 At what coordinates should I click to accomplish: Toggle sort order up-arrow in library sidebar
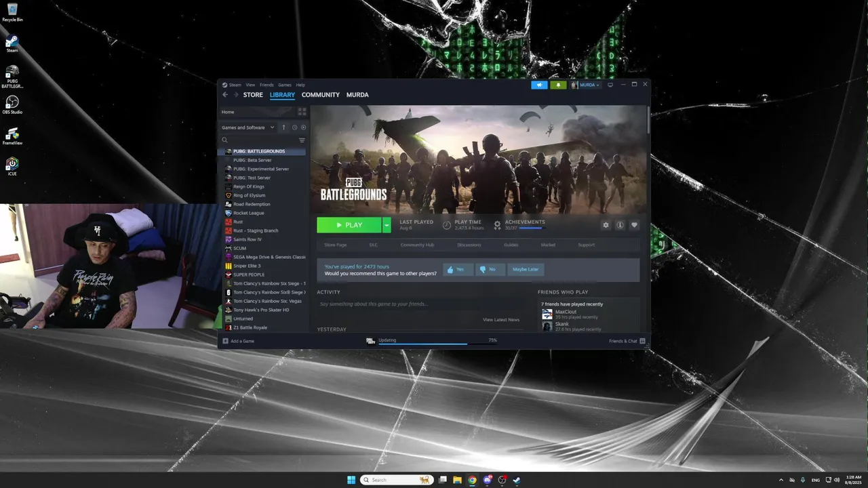pyautogui.click(x=283, y=127)
